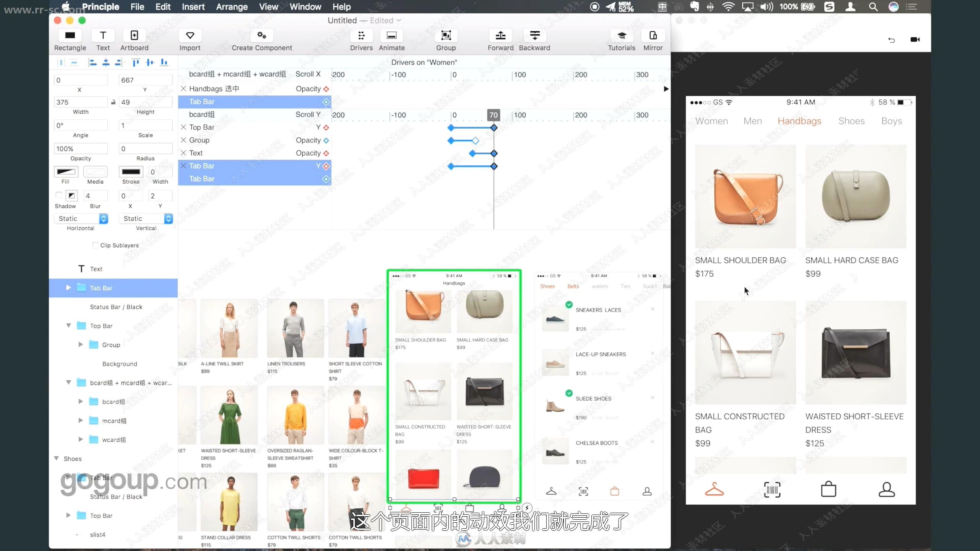Toggle keyframe diamond on Top Bar Y
Screen dimensions: 980x551
326,127
